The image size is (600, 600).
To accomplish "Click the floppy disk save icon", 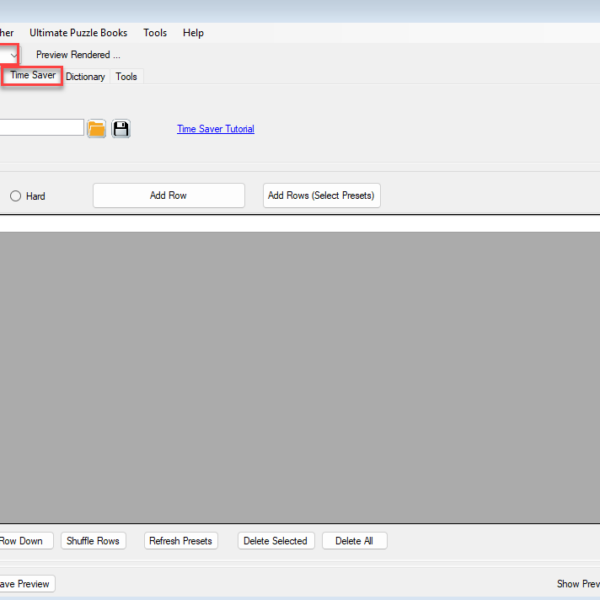I will tap(121, 129).
